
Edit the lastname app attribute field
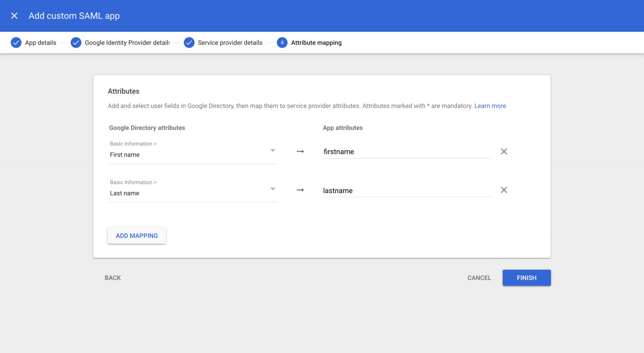[x=407, y=191]
